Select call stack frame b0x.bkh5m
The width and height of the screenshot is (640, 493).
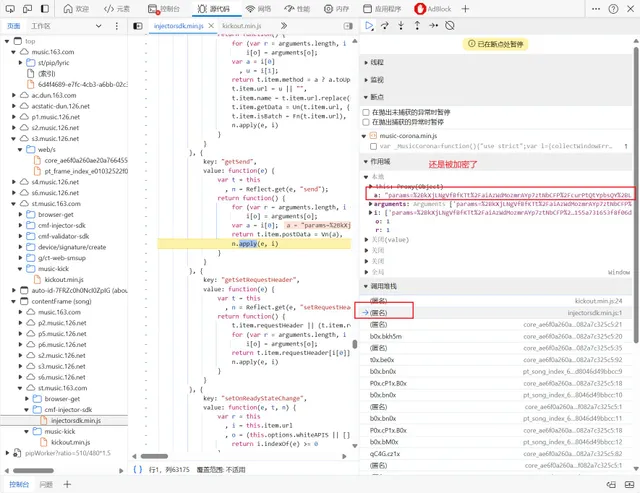coord(496,336)
